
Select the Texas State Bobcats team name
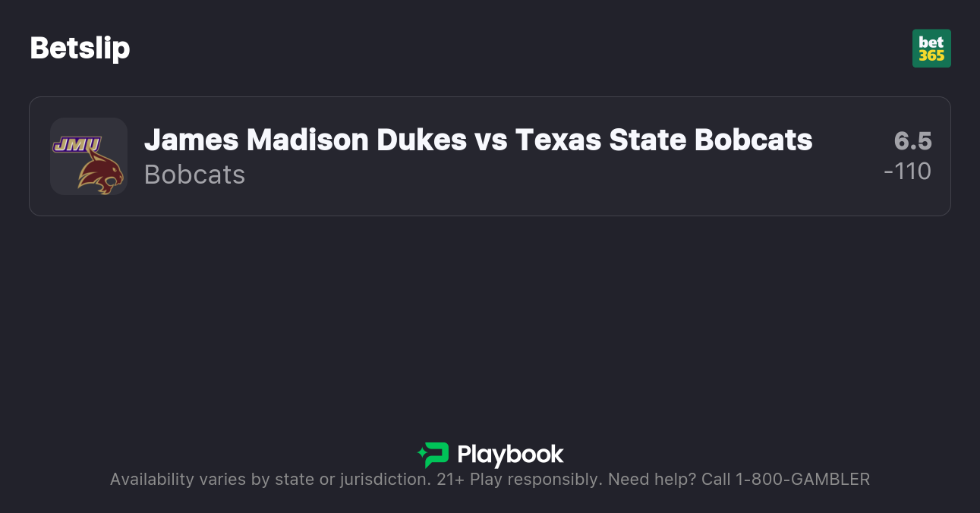tap(664, 140)
